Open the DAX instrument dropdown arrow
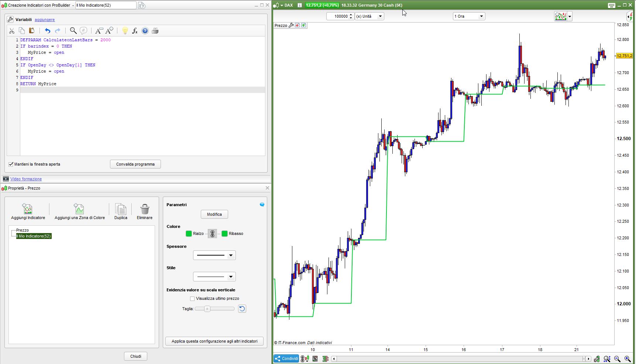The height and width of the screenshot is (364, 636). point(282,5)
